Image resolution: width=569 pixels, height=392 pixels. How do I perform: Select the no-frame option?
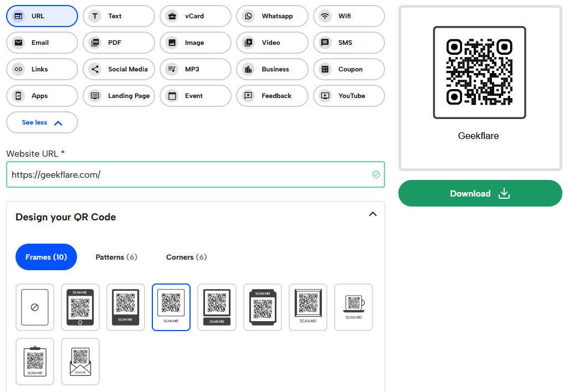[35, 307]
